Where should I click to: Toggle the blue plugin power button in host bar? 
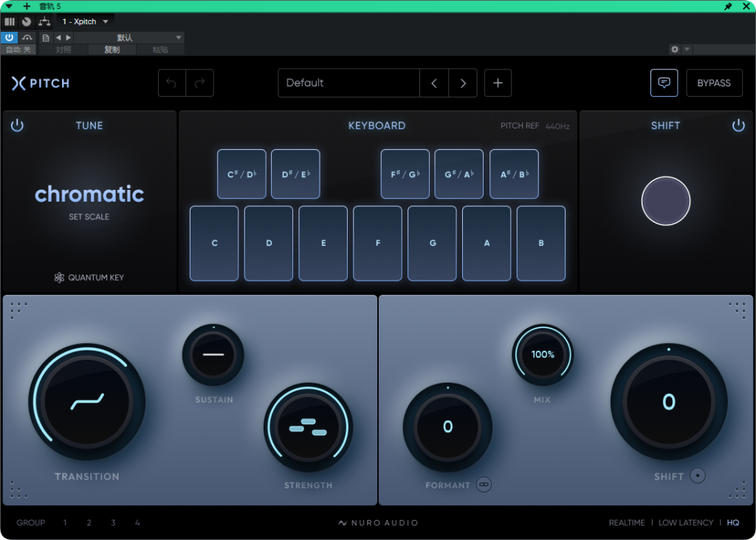click(9, 38)
